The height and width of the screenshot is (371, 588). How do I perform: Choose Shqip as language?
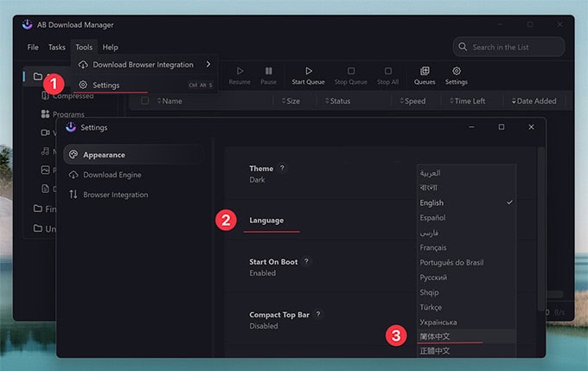[x=466, y=292]
